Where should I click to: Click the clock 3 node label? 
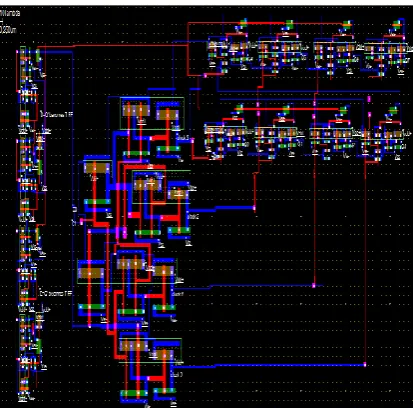pyautogui.click(x=176, y=375)
